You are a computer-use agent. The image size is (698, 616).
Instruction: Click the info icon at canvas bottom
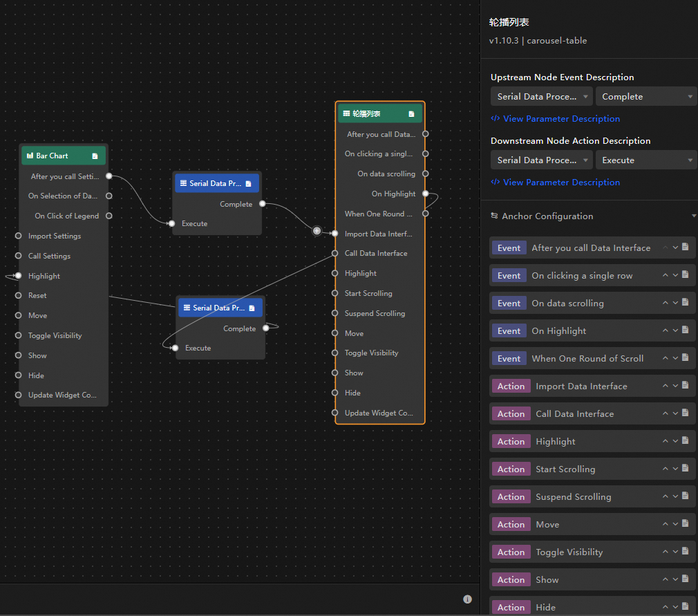pyautogui.click(x=467, y=599)
